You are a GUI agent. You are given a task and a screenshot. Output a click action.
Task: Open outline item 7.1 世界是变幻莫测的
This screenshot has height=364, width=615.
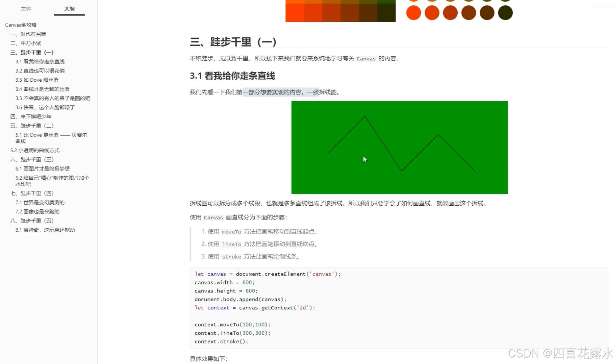click(x=40, y=202)
